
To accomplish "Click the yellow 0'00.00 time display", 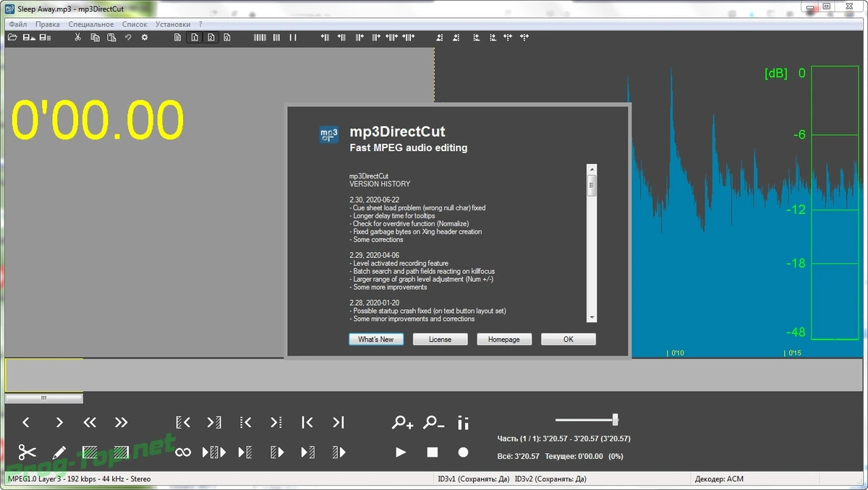I will pos(98,119).
